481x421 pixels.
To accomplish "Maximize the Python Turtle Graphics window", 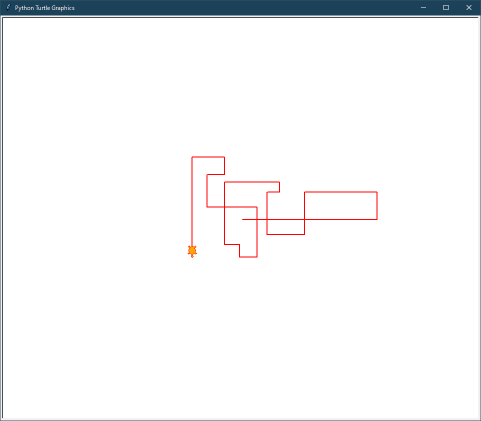I will click(446, 7).
